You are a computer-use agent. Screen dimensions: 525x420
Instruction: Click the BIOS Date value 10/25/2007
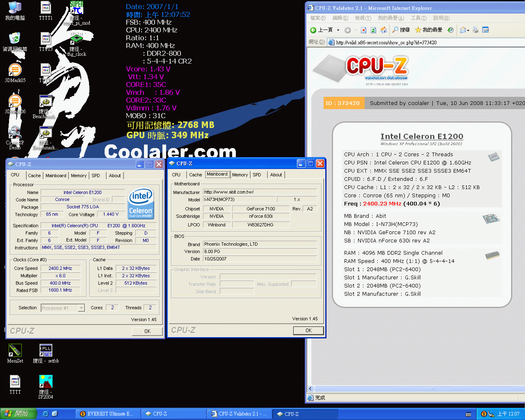[x=260, y=259]
